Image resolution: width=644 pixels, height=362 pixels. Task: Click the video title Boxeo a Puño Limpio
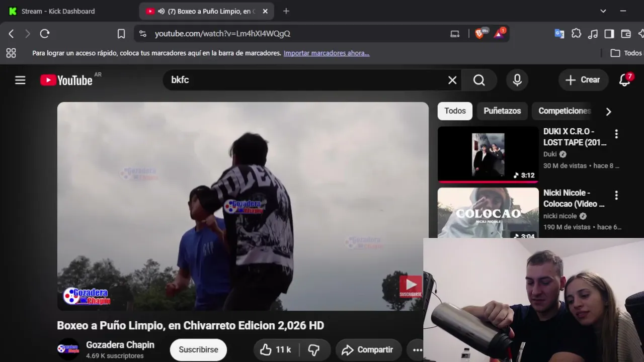(x=190, y=325)
